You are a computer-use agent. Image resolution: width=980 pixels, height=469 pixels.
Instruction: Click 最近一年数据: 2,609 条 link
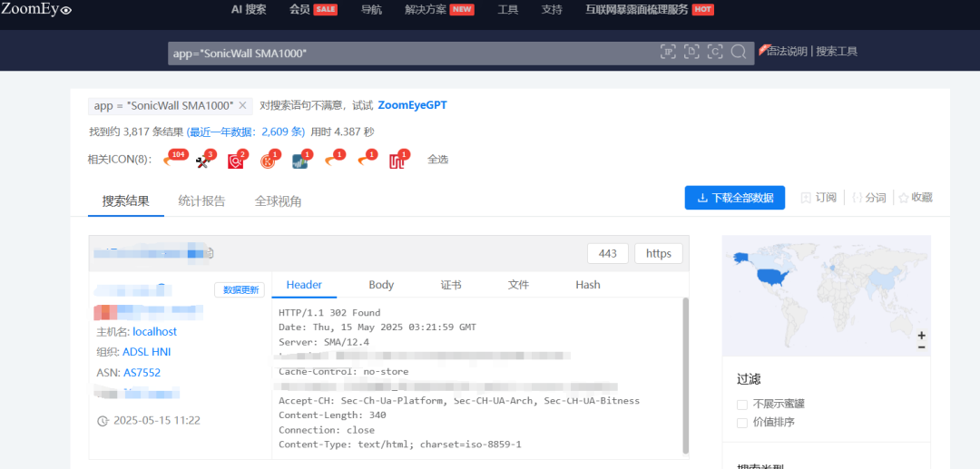click(x=246, y=132)
